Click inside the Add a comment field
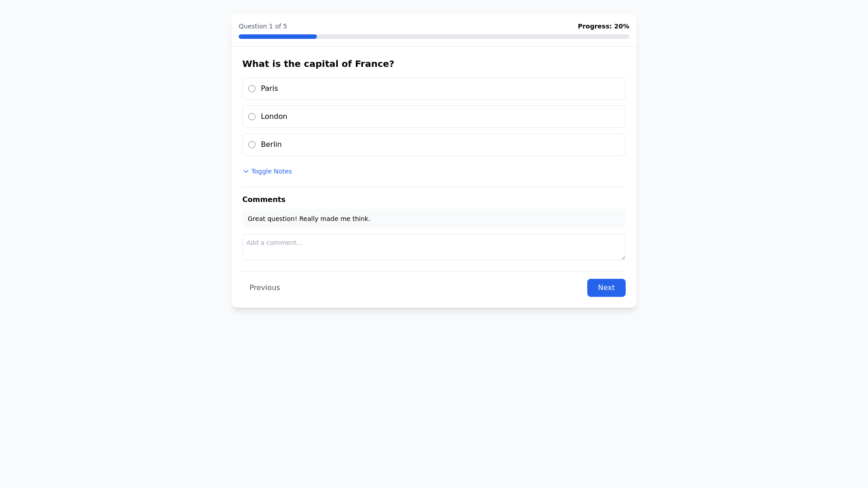This screenshot has height=488, width=868. point(434,247)
